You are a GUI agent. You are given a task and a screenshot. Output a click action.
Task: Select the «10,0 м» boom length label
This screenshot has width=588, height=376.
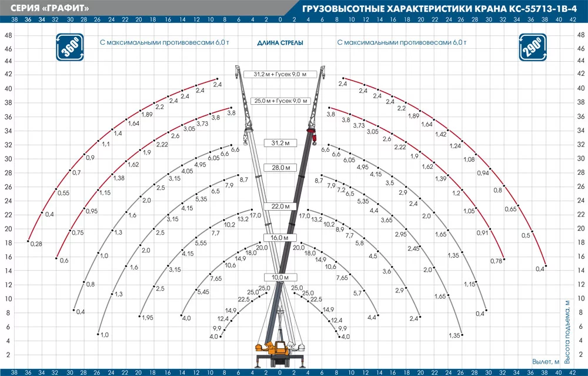[280, 277]
